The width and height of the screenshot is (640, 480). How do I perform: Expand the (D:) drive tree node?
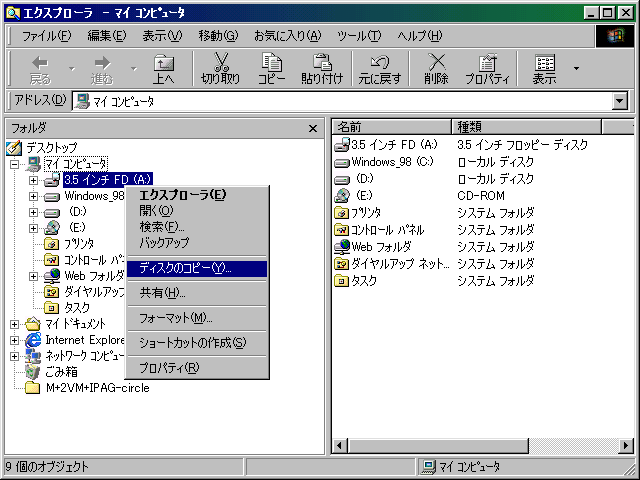33,212
